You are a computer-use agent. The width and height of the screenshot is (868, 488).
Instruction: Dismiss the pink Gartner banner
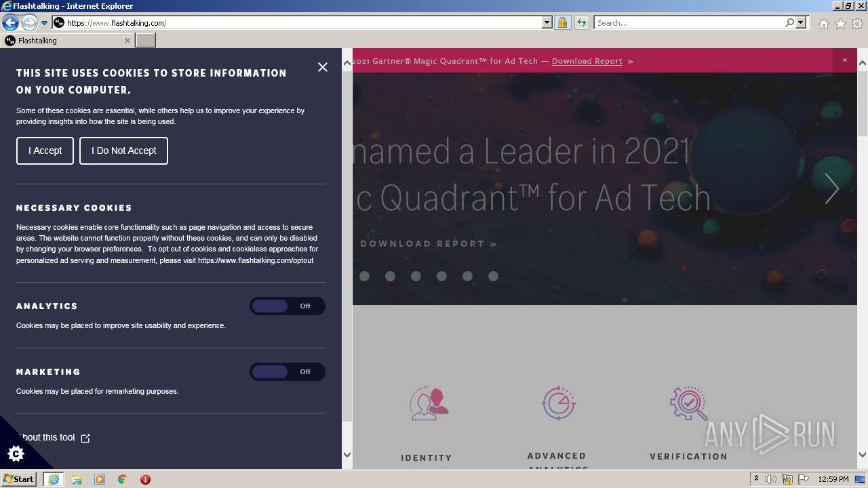[x=845, y=60]
